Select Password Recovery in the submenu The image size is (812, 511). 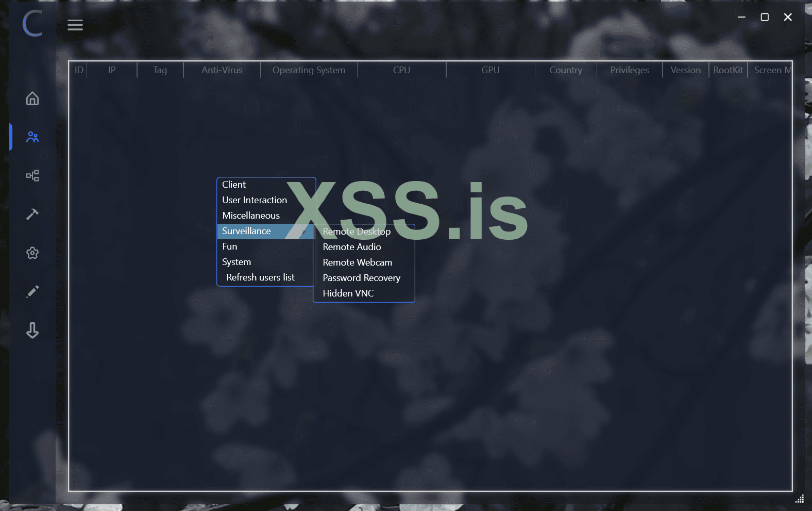click(364, 278)
